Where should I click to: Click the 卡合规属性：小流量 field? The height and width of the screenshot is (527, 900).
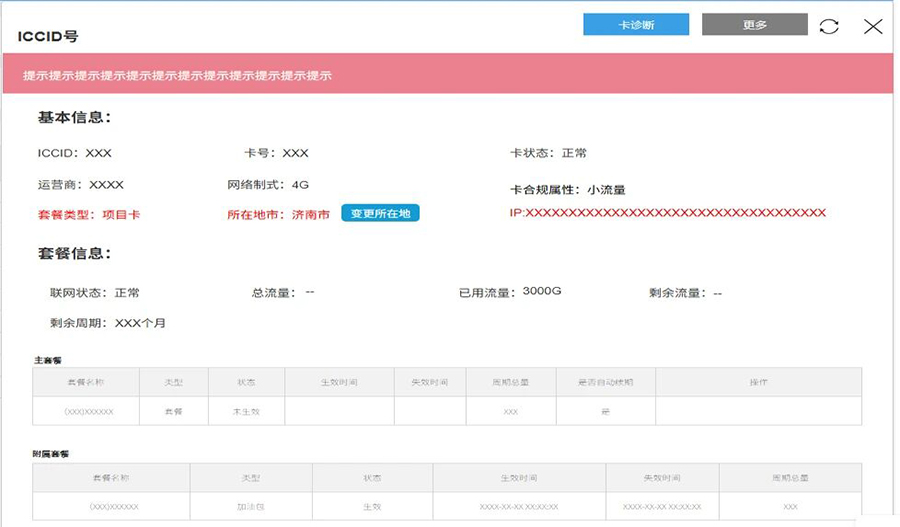(x=567, y=189)
